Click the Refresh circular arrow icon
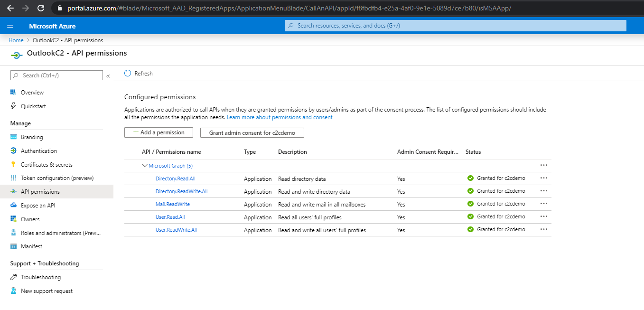The image size is (644, 310). tap(127, 74)
